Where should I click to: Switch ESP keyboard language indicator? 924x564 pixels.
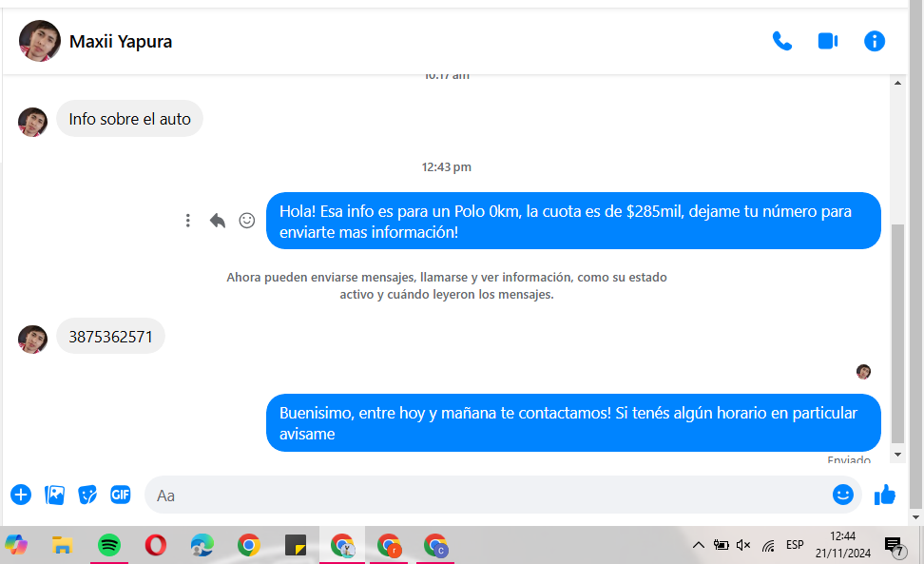pos(795,545)
